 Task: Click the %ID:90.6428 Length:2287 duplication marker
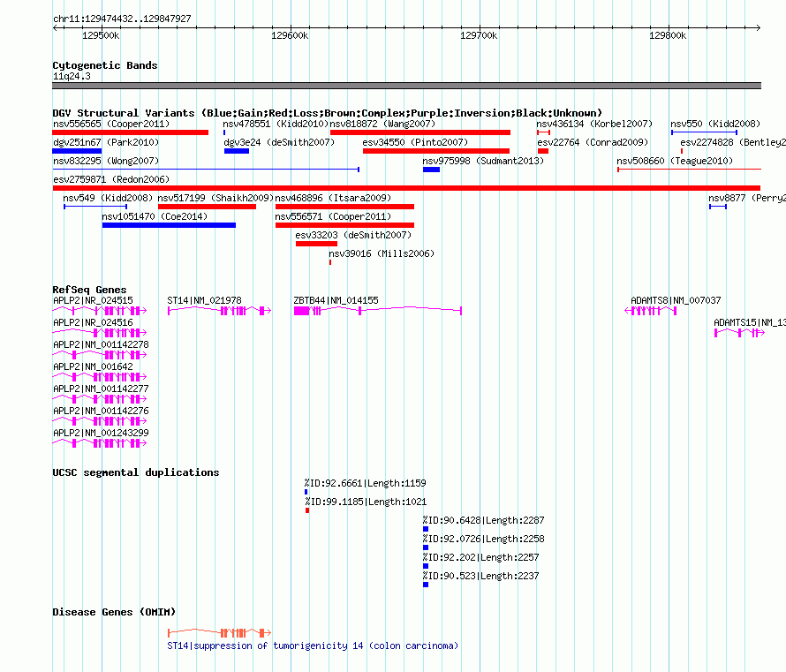(x=426, y=529)
